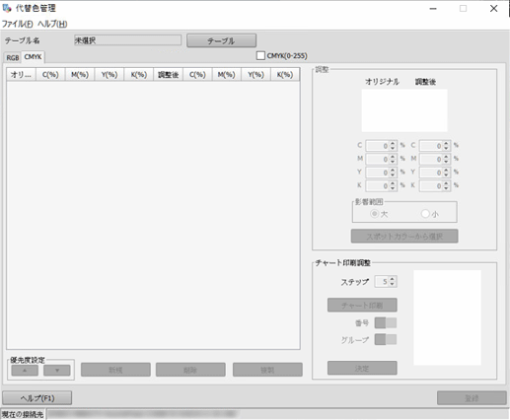The width and height of the screenshot is (510, 420).
Task: Toggle the グループ switch
Action: [386, 339]
